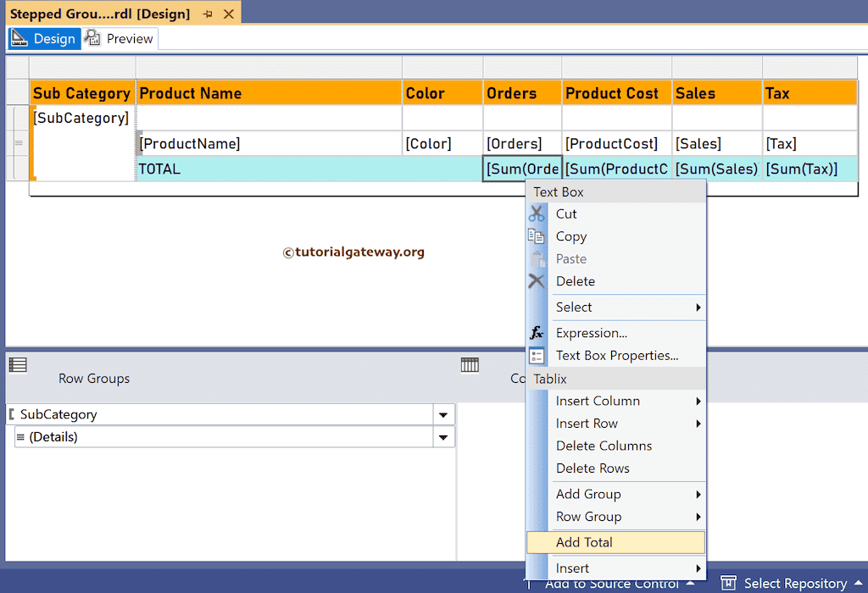Switch to the Design view tab
The image size is (868, 593).
pos(44,39)
